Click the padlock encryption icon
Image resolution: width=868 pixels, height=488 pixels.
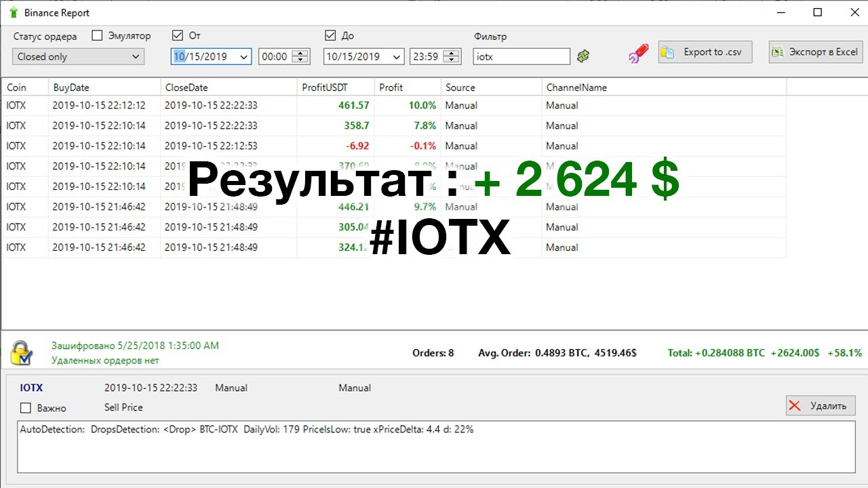[22, 352]
